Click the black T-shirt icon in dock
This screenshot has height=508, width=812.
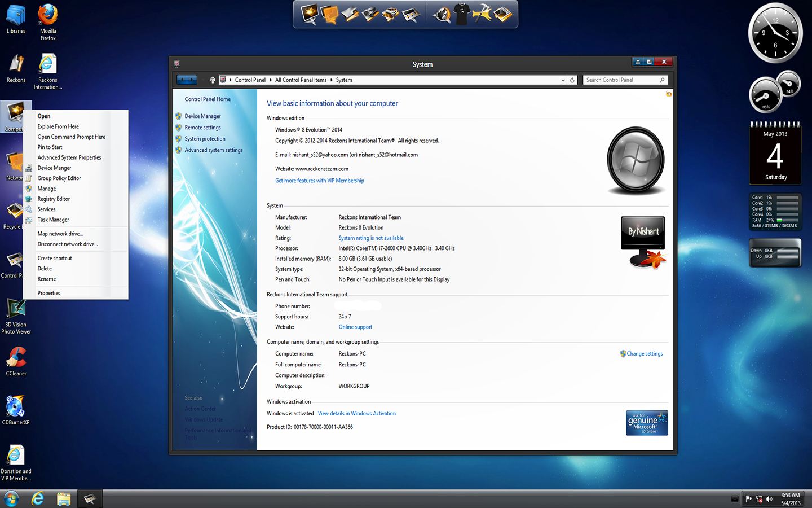coord(462,14)
